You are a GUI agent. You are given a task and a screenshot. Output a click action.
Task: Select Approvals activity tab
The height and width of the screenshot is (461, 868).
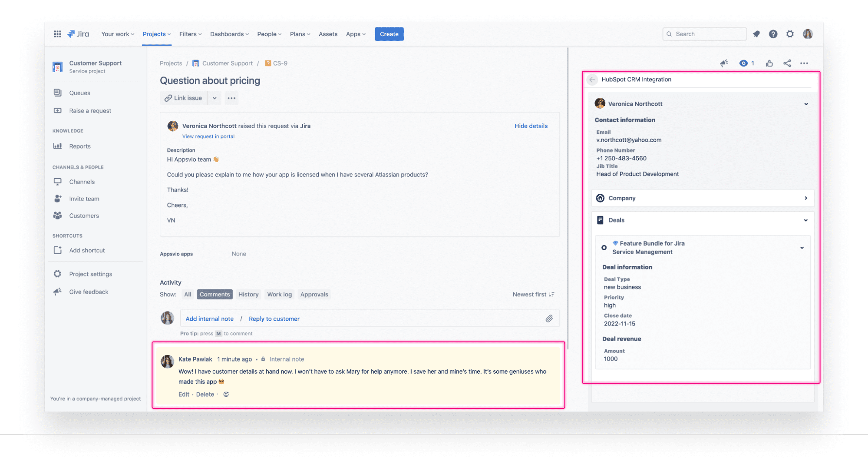pos(314,294)
